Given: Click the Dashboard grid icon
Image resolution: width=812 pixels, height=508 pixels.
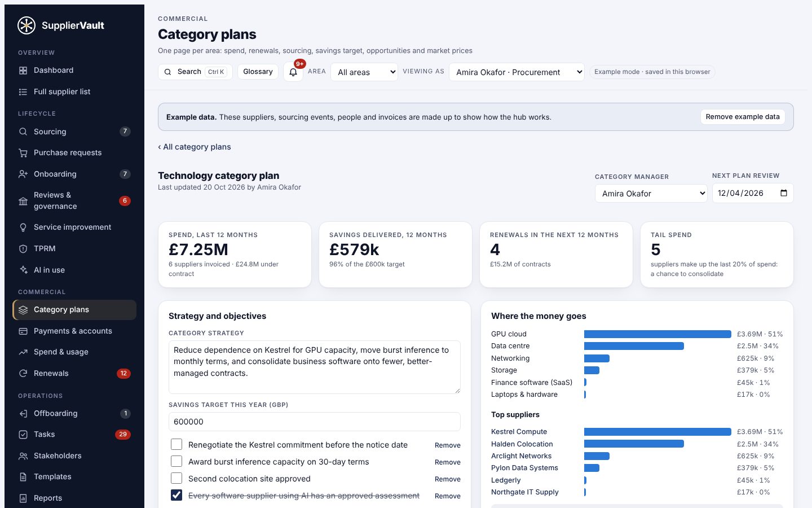Looking at the screenshot, I should pos(23,71).
